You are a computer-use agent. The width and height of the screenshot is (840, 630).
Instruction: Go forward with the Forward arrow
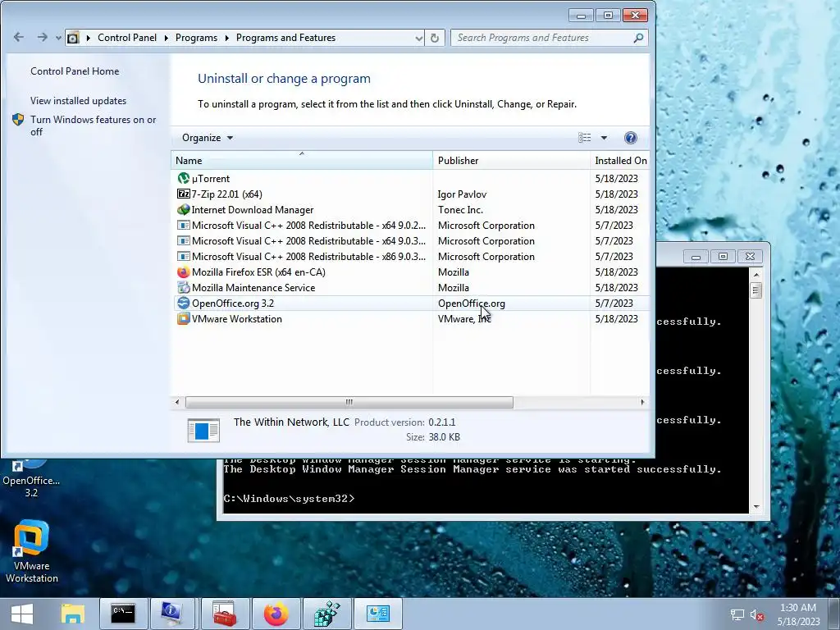click(x=42, y=37)
